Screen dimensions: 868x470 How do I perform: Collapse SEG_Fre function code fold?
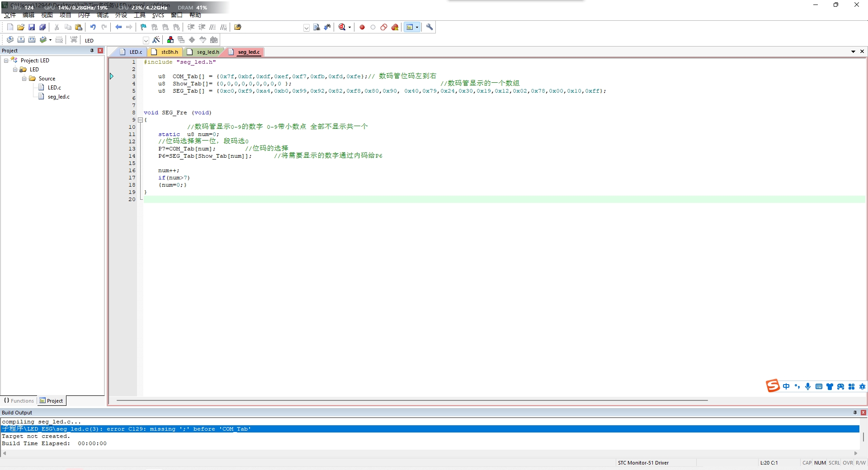pos(140,120)
